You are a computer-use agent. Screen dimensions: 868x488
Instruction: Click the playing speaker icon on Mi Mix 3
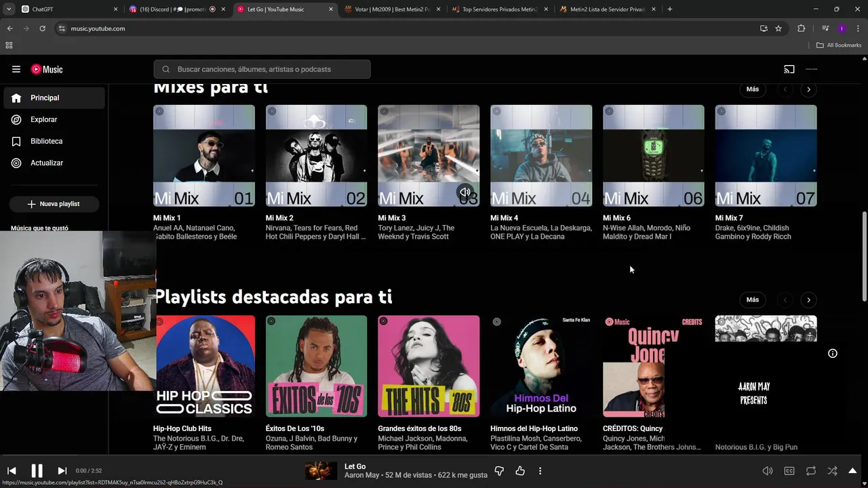[x=465, y=192]
